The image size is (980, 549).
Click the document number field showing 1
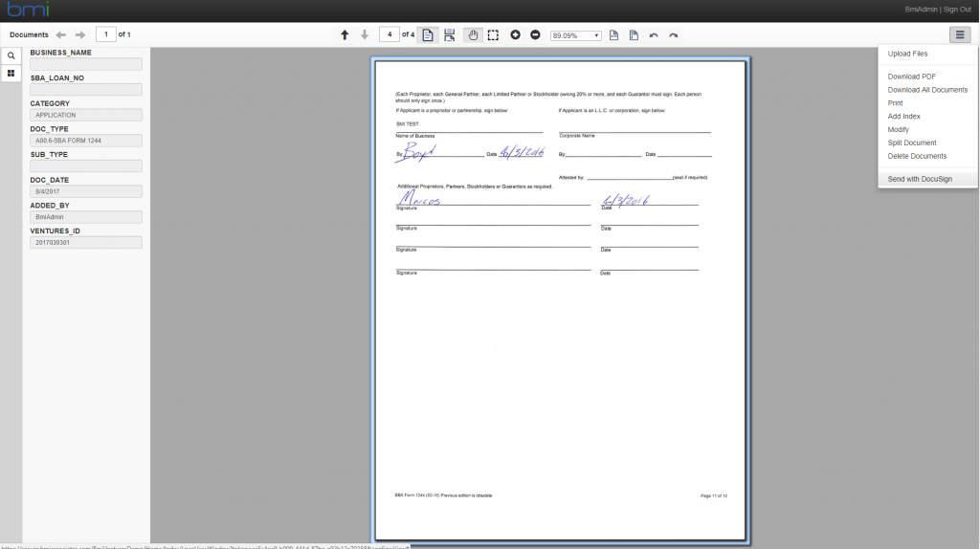pos(105,34)
